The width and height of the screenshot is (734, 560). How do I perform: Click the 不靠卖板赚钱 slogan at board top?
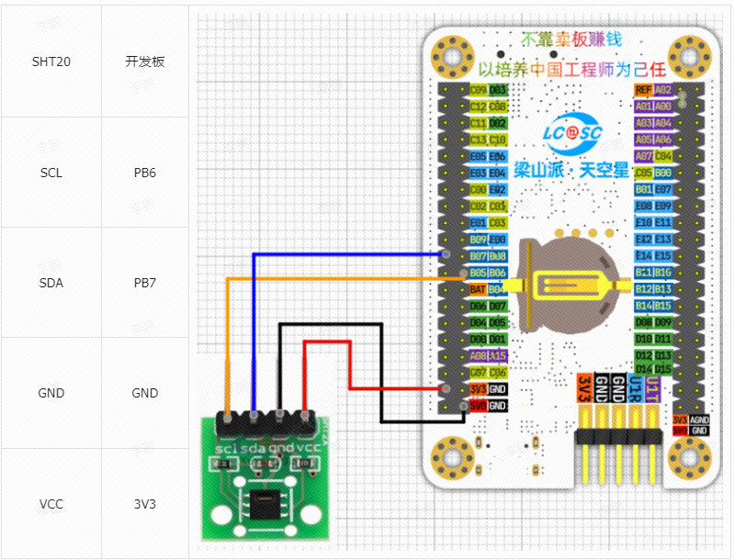[x=570, y=39]
